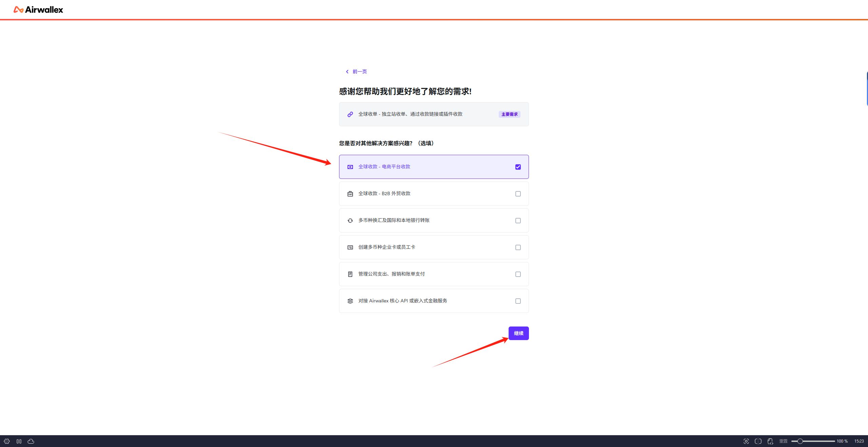The width and height of the screenshot is (868, 447).
Task: Click the 100 % zoom value
Action: tap(842, 441)
